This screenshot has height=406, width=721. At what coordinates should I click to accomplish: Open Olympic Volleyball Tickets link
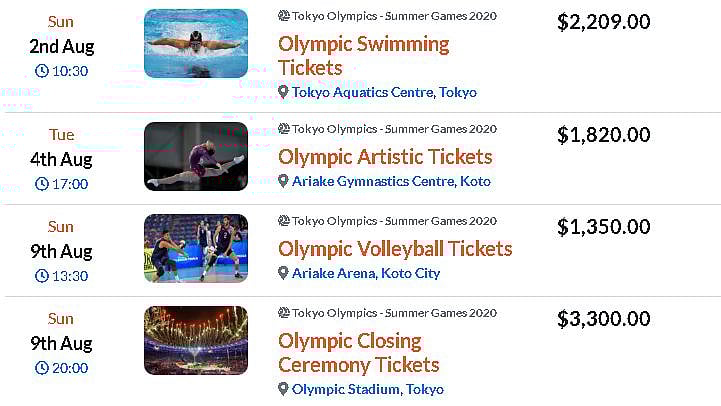(x=395, y=249)
